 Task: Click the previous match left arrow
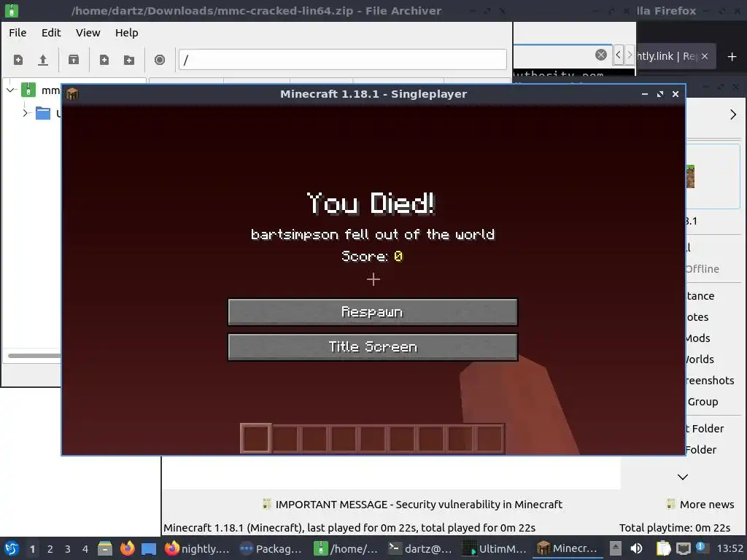[618, 55]
